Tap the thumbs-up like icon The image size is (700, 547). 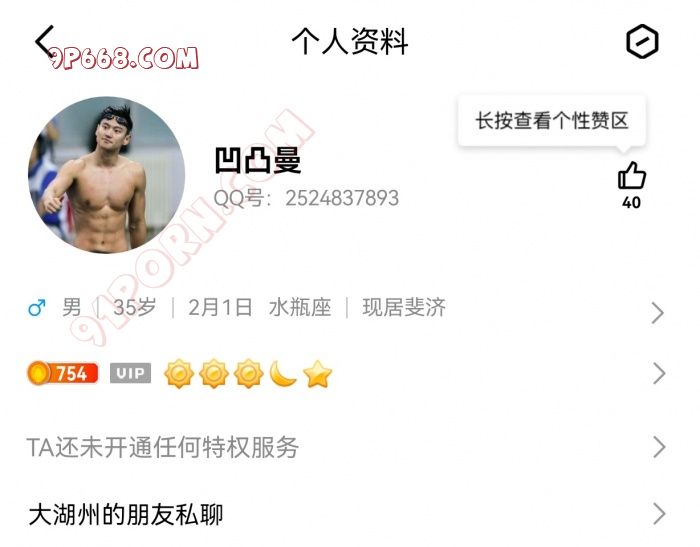point(631,176)
